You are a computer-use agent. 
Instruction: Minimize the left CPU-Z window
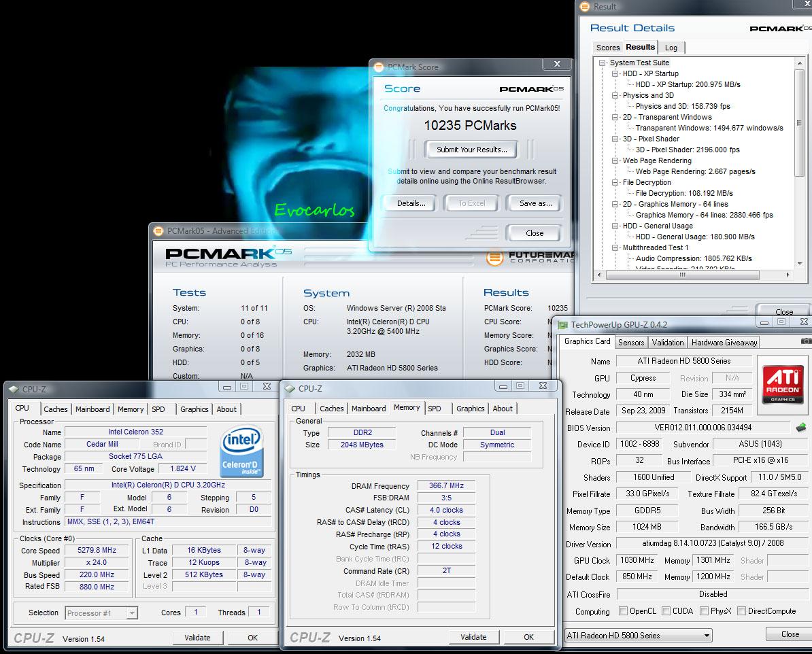tap(227, 386)
